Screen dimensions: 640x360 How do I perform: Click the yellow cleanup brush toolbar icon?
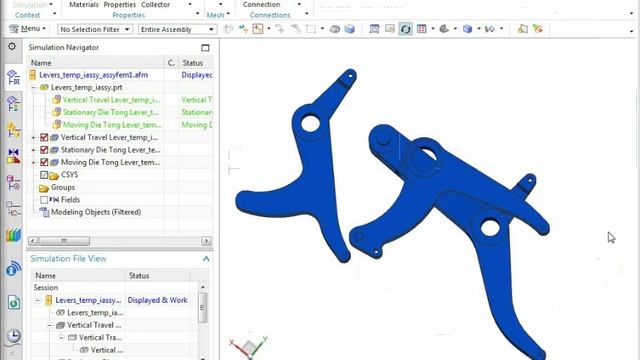522,29
